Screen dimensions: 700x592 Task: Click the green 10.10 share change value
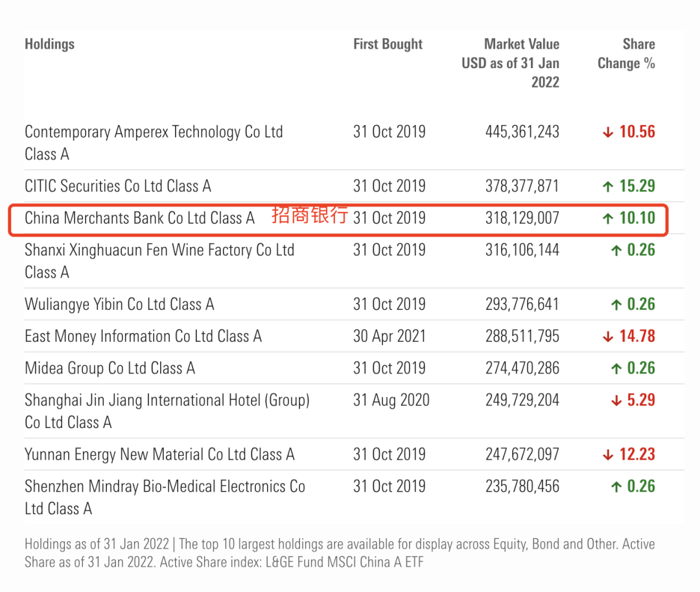637,218
